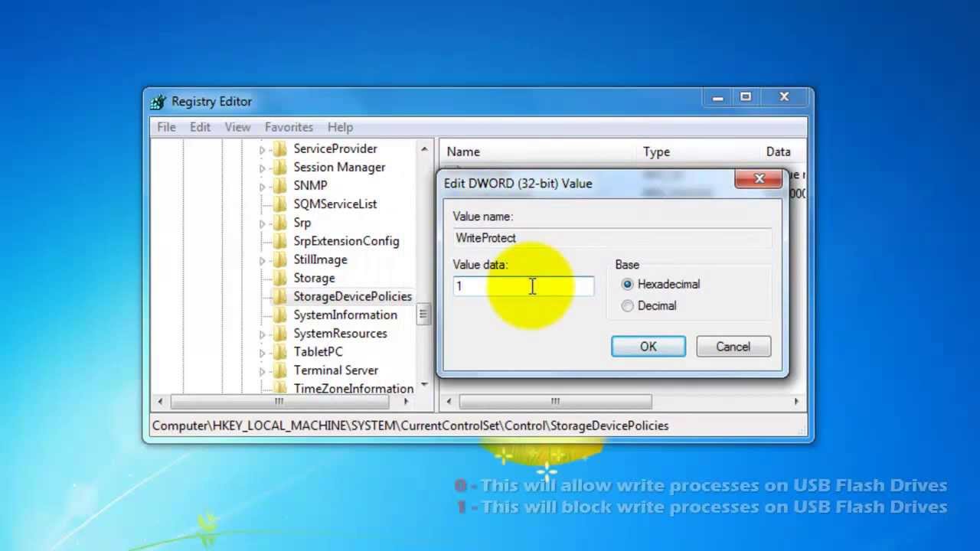The width and height of the screenshot is (980, 551).
Task: Click the Value name field WriteProtect
Action: 612,238
